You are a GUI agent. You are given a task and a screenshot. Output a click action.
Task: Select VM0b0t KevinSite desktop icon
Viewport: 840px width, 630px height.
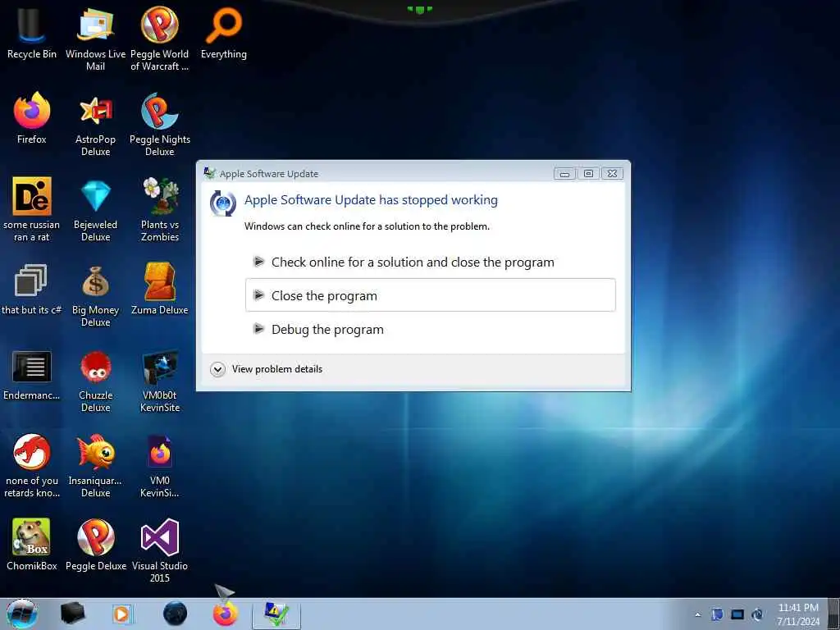click(x=160, y=381)
